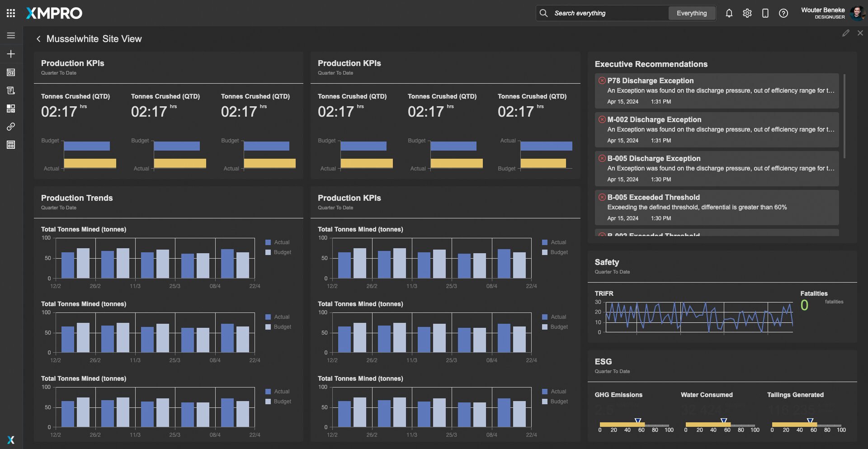Click the mobile device icon

[x=765, y=13]
